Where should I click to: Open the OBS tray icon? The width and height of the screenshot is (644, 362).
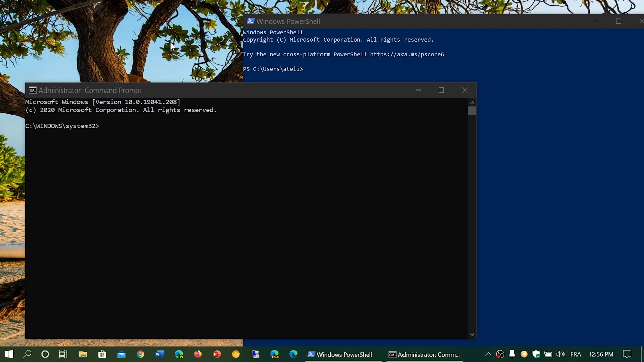click(x=500, y=354)
